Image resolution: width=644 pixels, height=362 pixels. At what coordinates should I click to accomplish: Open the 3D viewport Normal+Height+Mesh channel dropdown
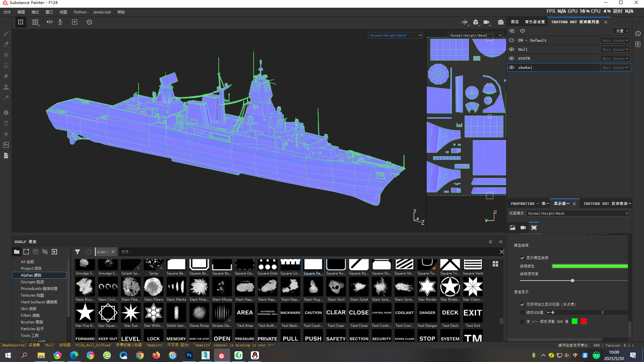pos(395,35)
